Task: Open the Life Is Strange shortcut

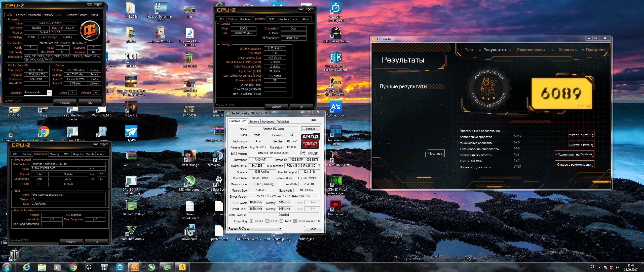Action: [x=190, y=158]
